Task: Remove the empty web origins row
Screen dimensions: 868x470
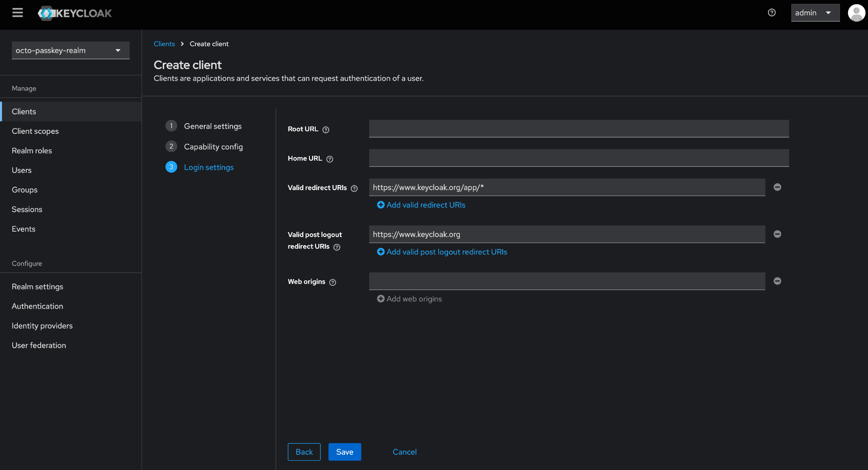Action: click(777, 281)
